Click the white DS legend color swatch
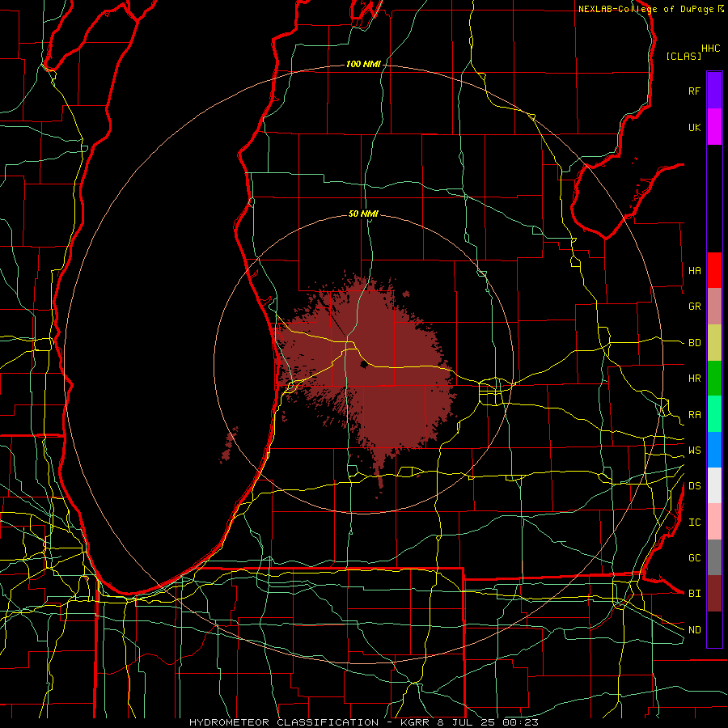Viewport: 728px width, 728px height. (714, 485)
